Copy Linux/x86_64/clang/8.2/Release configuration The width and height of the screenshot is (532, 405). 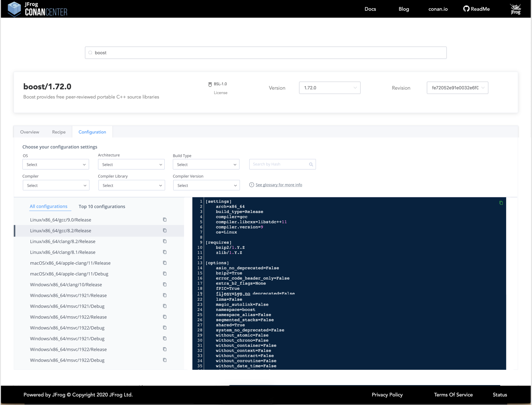tap(164, 241)
